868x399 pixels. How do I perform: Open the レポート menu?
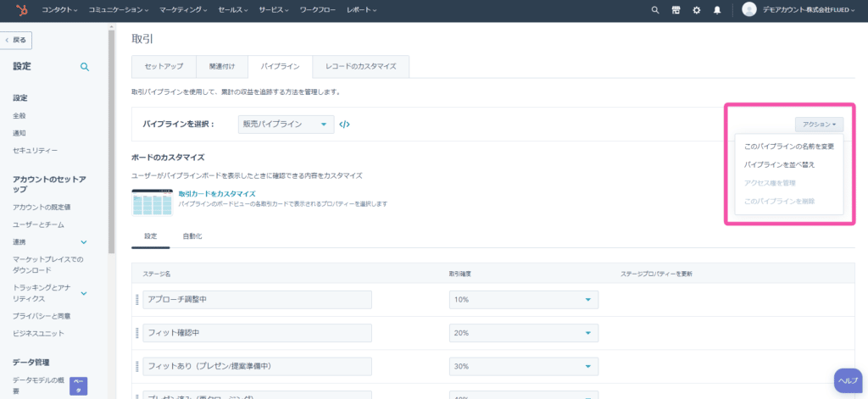361,10
